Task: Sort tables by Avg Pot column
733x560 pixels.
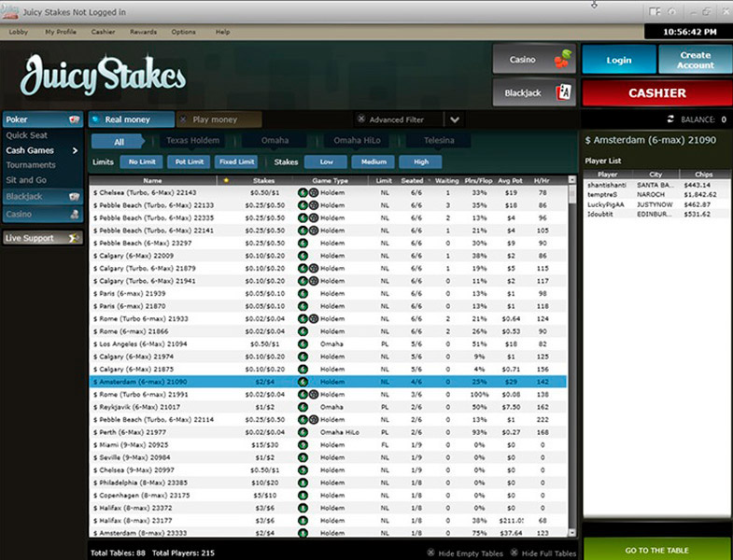Action: tap(510, 180)
